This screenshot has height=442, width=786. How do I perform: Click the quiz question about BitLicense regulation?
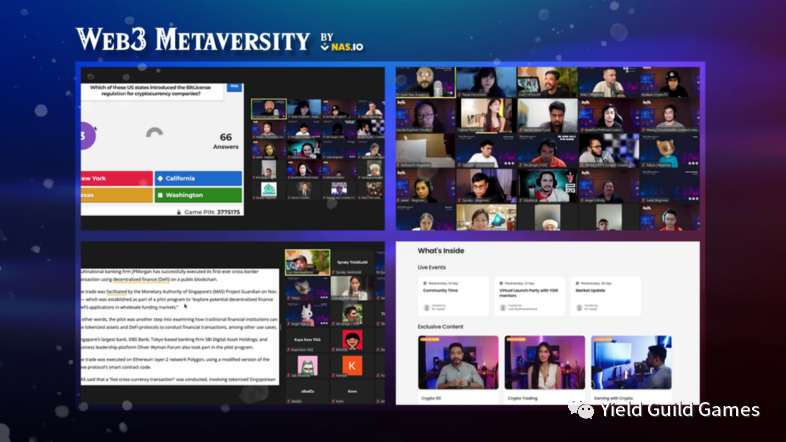[150, 90]
